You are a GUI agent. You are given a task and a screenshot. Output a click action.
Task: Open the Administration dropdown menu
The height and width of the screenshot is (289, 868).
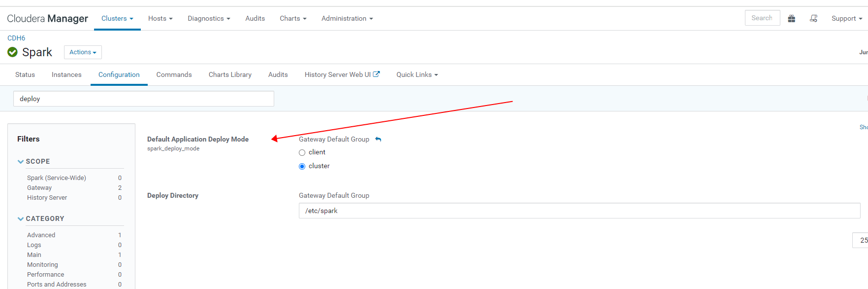(347, 18)
